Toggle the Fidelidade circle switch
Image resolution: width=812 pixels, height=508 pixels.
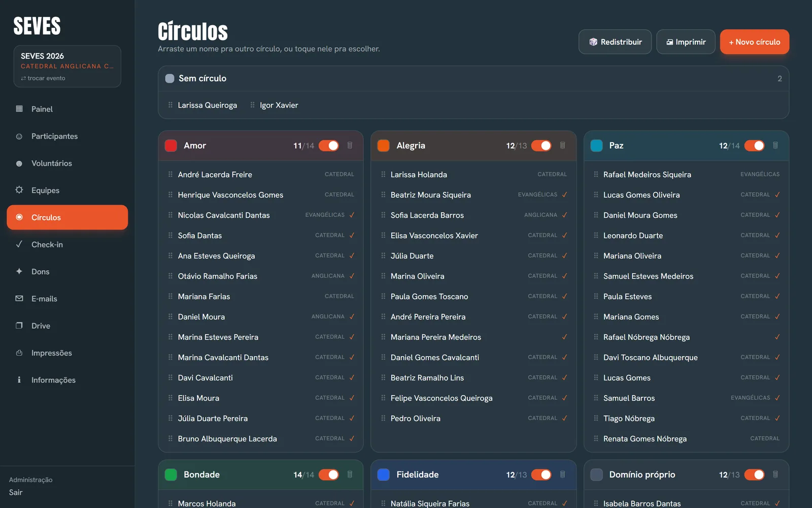point(542,474)
